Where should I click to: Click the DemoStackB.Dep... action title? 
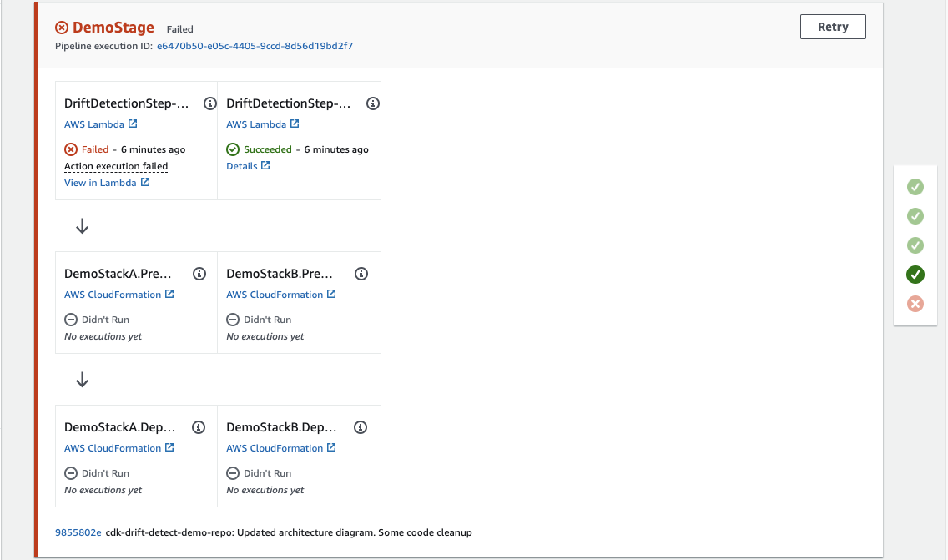282,427
